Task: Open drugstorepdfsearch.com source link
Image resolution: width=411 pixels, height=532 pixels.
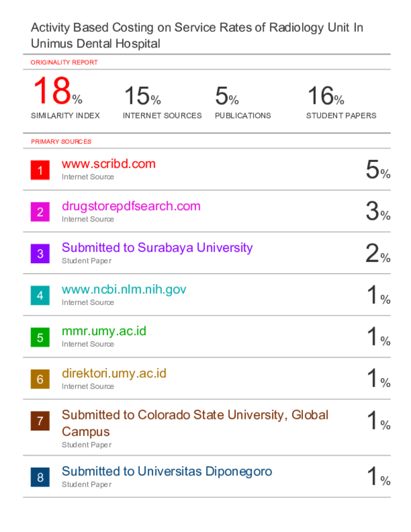Action: coord(132,206)
